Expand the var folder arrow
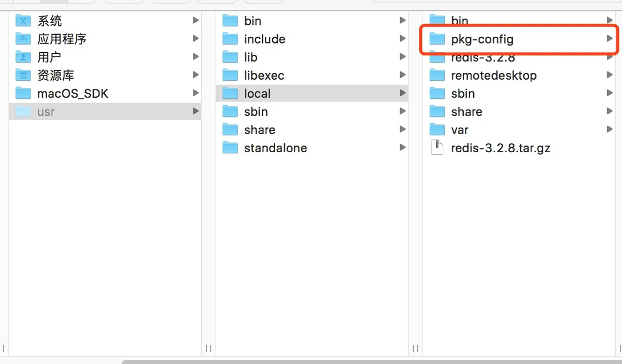The width and height of the screenshot is (622, 364). point(610,129)
